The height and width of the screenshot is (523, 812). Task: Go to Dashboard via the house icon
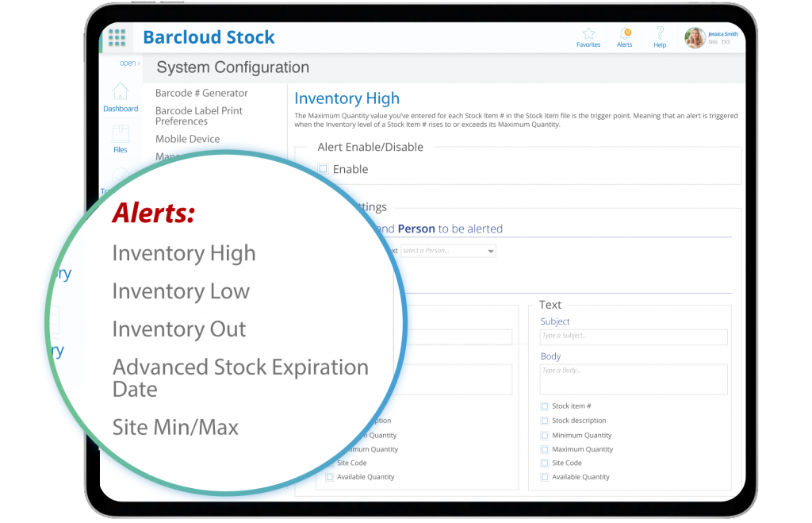(x=121, y=91)
